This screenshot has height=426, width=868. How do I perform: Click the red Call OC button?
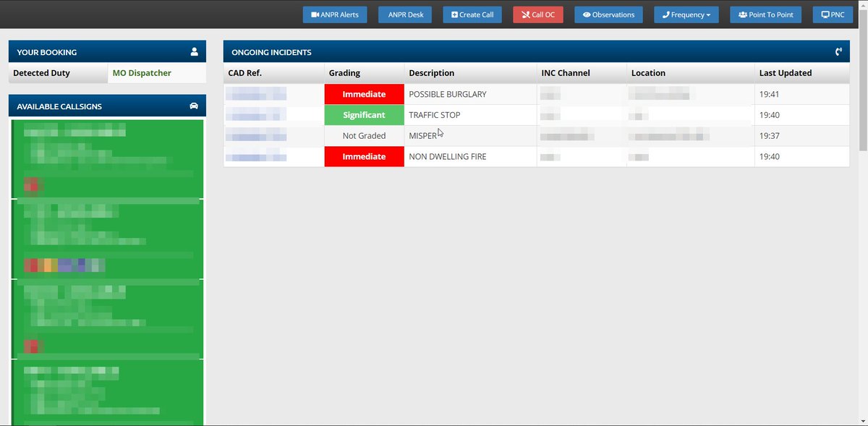538,14
